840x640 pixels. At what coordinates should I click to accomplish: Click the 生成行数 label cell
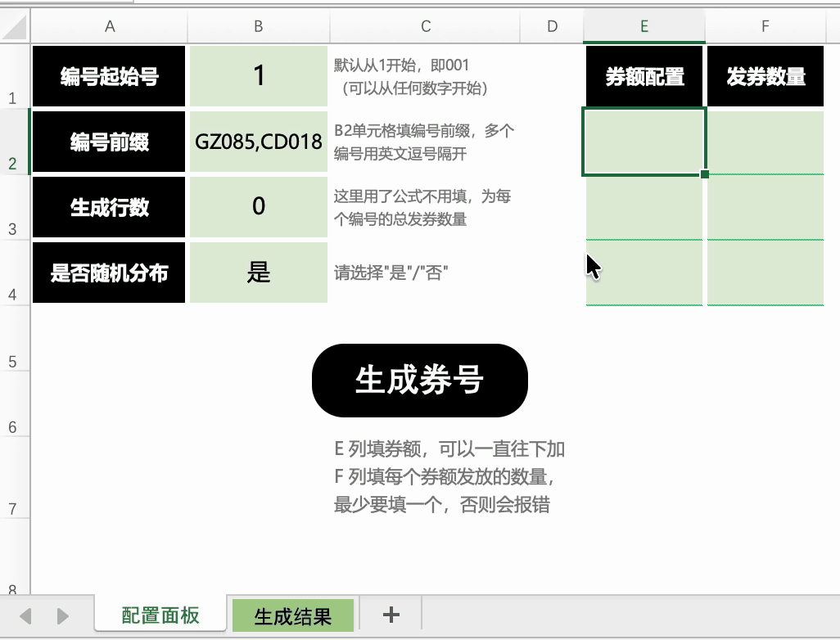(x=109, y=207)
